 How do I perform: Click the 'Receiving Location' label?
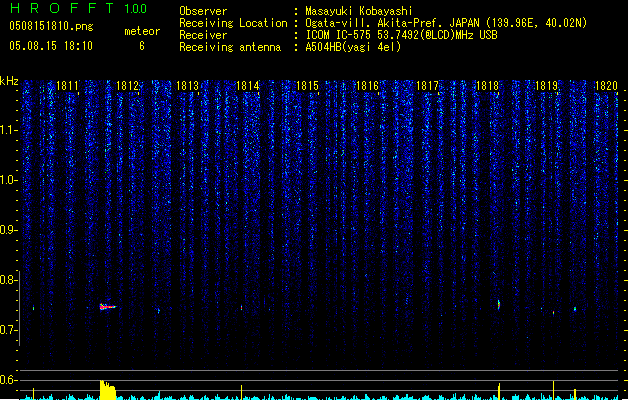[x=233, y=23]
